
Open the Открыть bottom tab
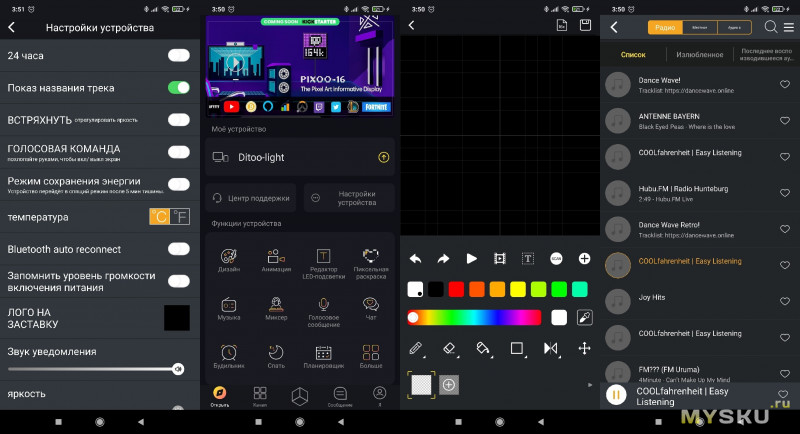tap(219, 396)
